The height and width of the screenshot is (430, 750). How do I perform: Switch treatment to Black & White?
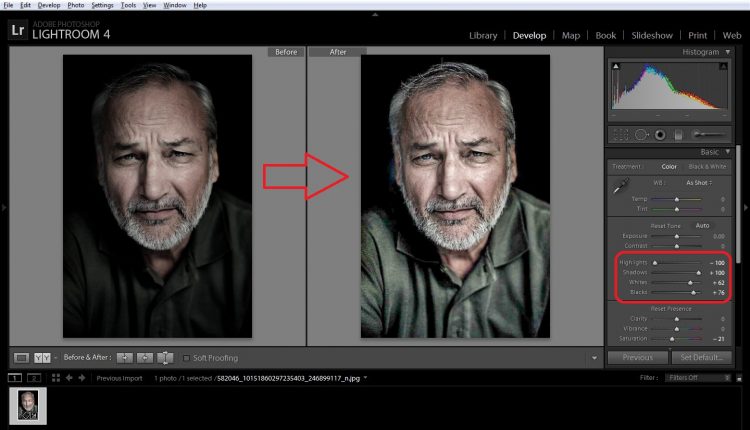pyautogui.click(x=704, y=166)
